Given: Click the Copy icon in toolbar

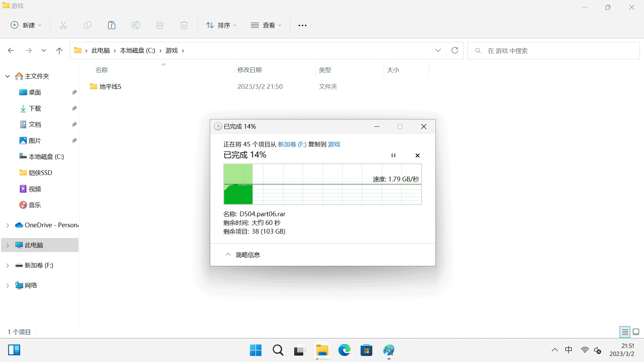Looking at the screenshot, I should point(88,25).
